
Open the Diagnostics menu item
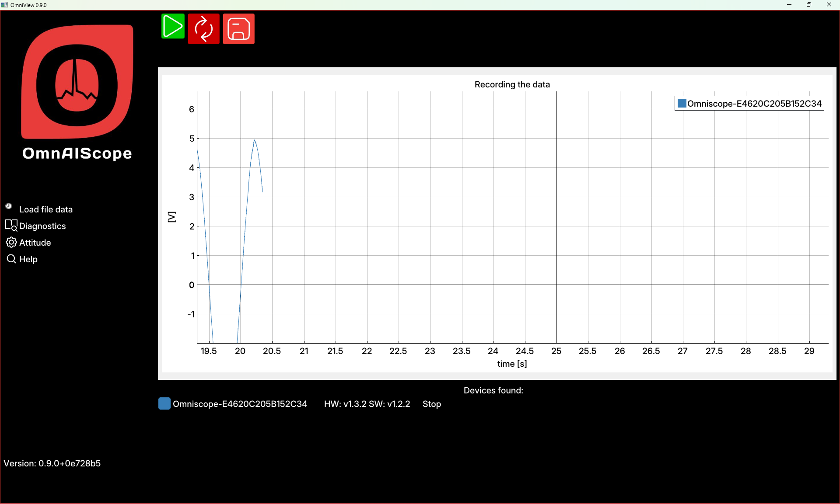(x=42, y=226)
